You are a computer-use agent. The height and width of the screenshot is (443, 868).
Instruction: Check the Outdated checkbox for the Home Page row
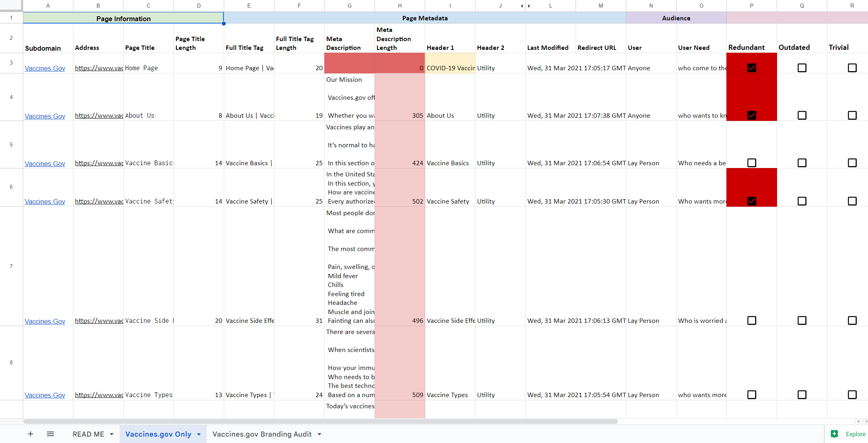[x=802, y=68]
